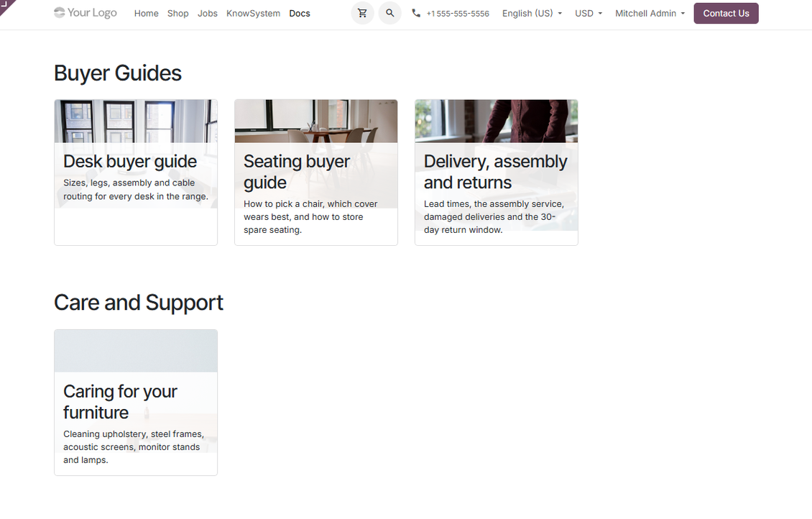Viewport: 812px width, 519px height.
Task: Click the Desk buyer guide window photo
Action: [136, 121]
